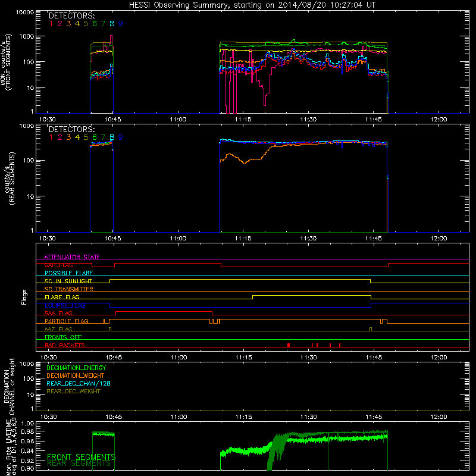
Task: Click the POSSIBLE_FLARE flag label
Action: click(x=68, y=273)
